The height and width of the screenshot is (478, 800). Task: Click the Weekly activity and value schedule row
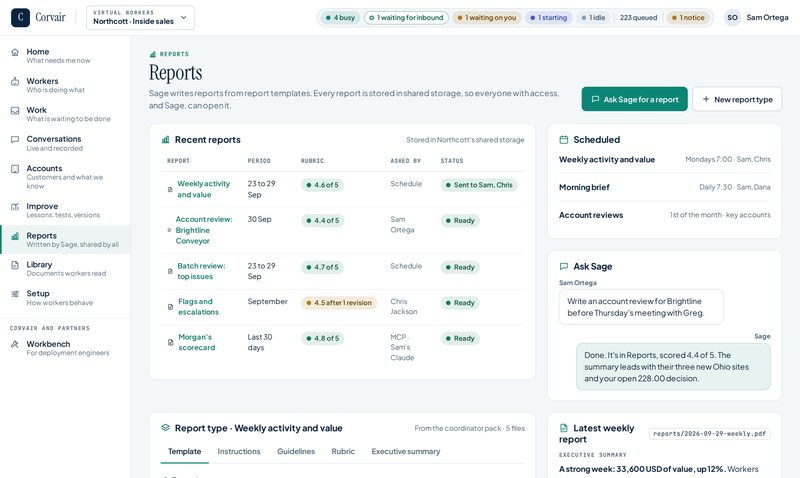tap(664, 160)
